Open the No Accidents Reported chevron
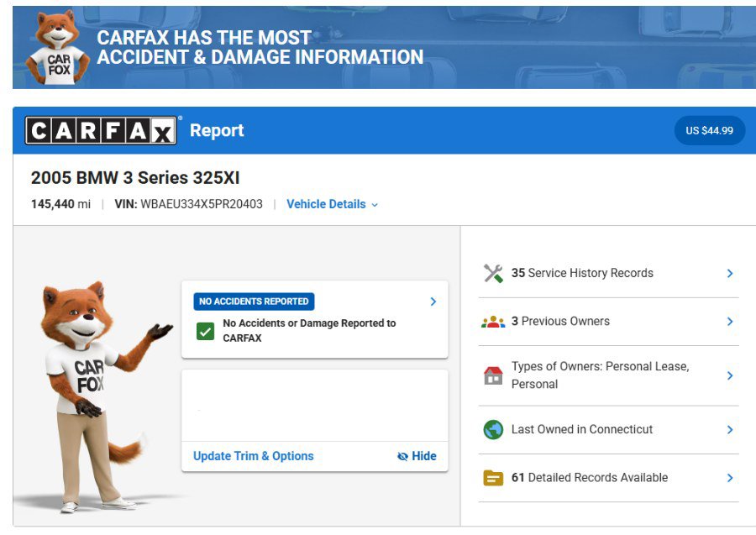Screen dimensions: 756x535 [x=433, y=302]
